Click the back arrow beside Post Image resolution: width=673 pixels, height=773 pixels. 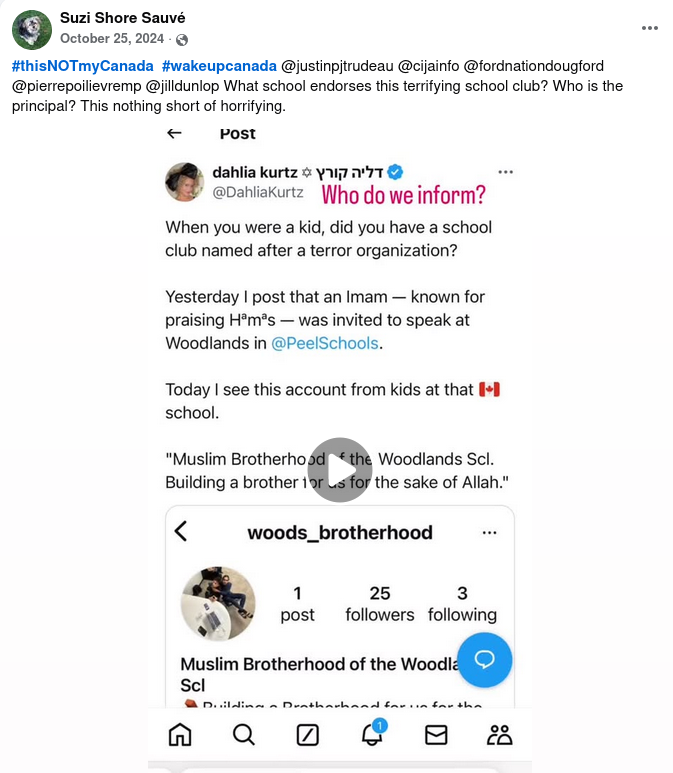[x=174, y=133]
